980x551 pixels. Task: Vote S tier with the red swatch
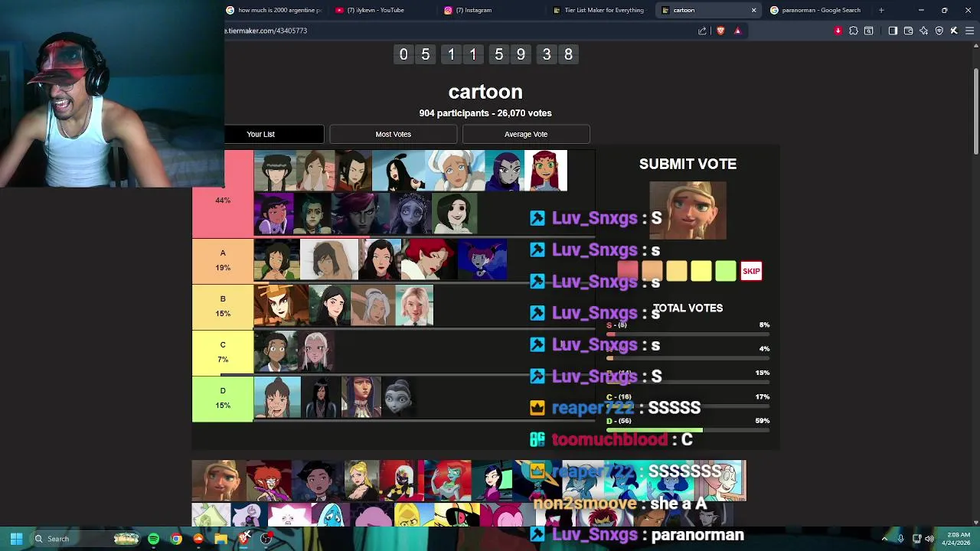pyautogui.click(x=628, y=271)
